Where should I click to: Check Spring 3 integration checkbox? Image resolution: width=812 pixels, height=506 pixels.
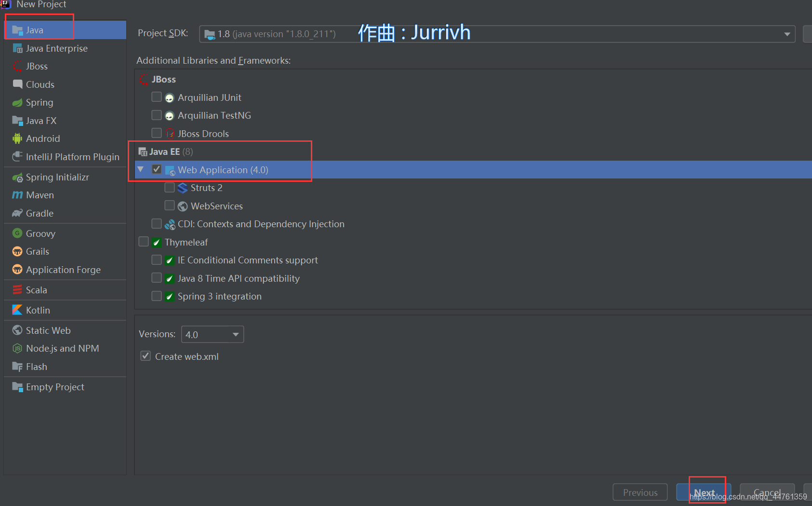[x=157, y=295]
